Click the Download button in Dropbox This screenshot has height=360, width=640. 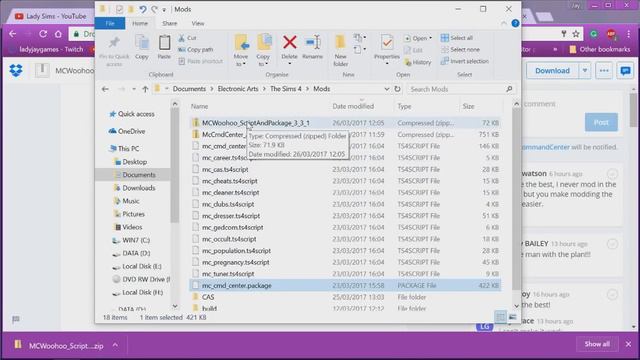pyautogui.click(x=552, y=71)
